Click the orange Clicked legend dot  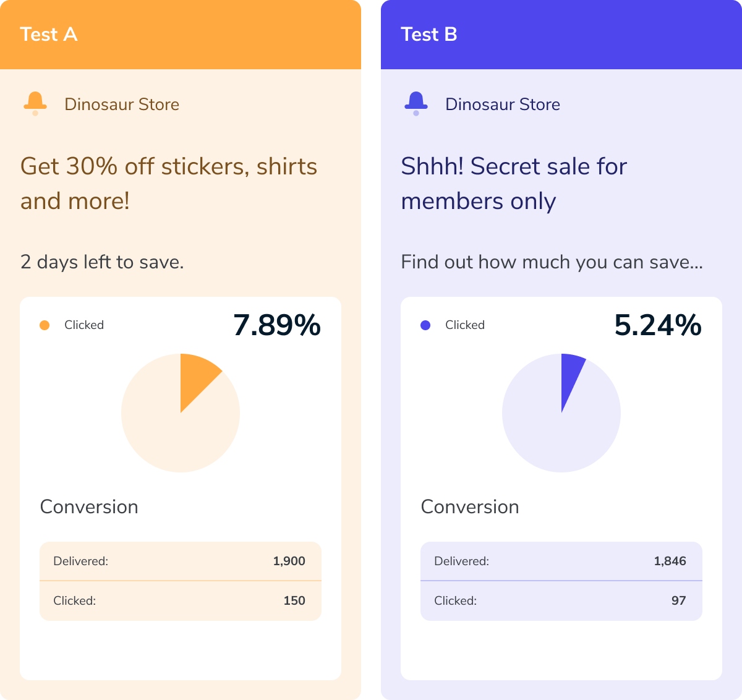coord(45,325)
